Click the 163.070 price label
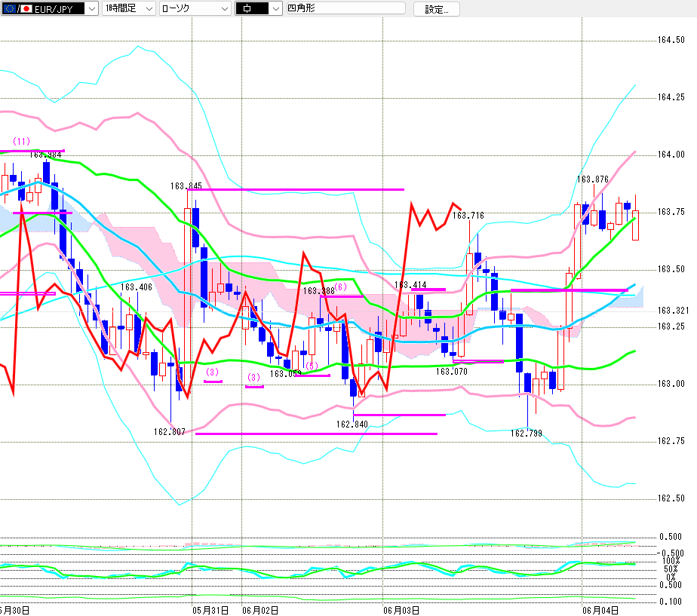 point(452,371)
